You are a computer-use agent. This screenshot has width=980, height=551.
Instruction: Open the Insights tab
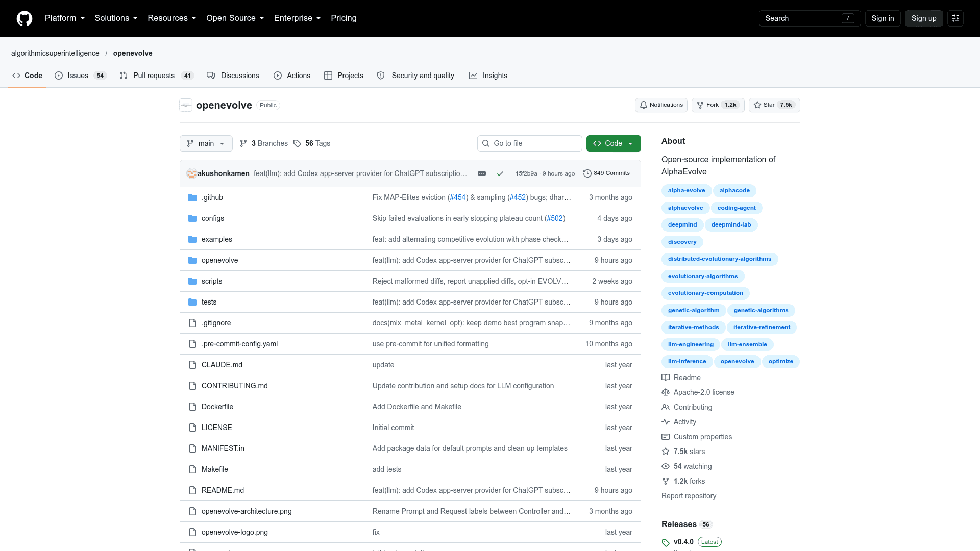[488, 76]
